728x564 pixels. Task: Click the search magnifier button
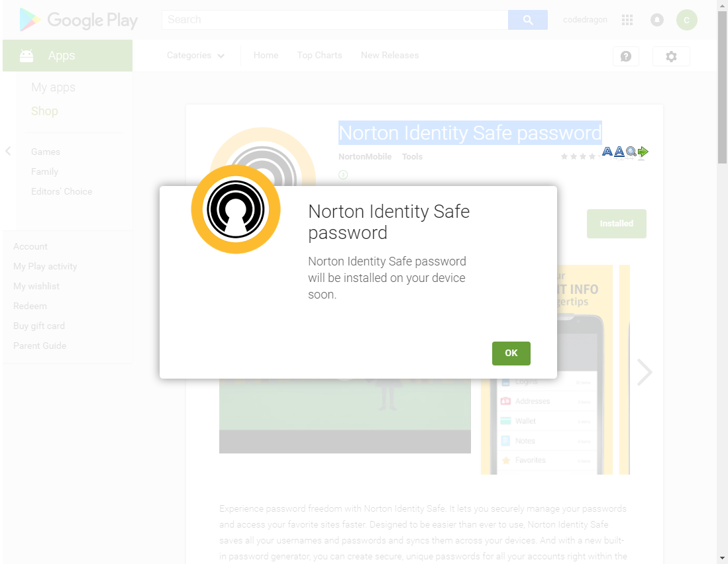pos(527,19)
